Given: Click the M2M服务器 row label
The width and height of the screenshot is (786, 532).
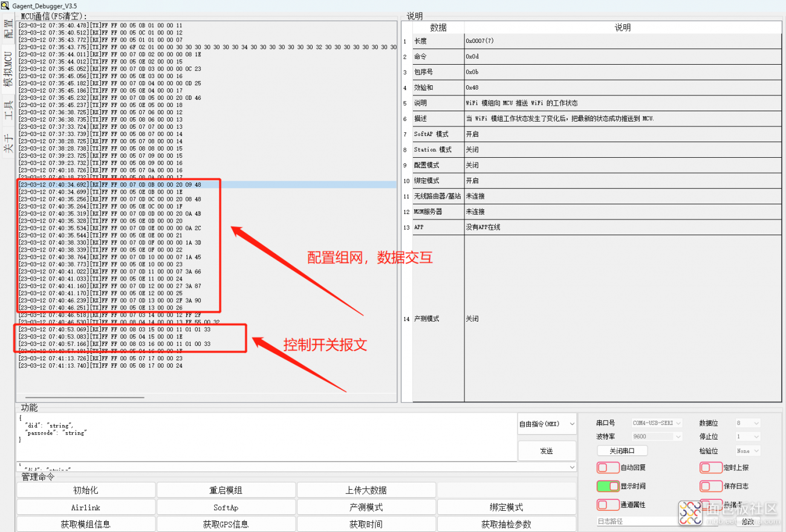Looking at the screenshot, I should click(x=438, y=212).
